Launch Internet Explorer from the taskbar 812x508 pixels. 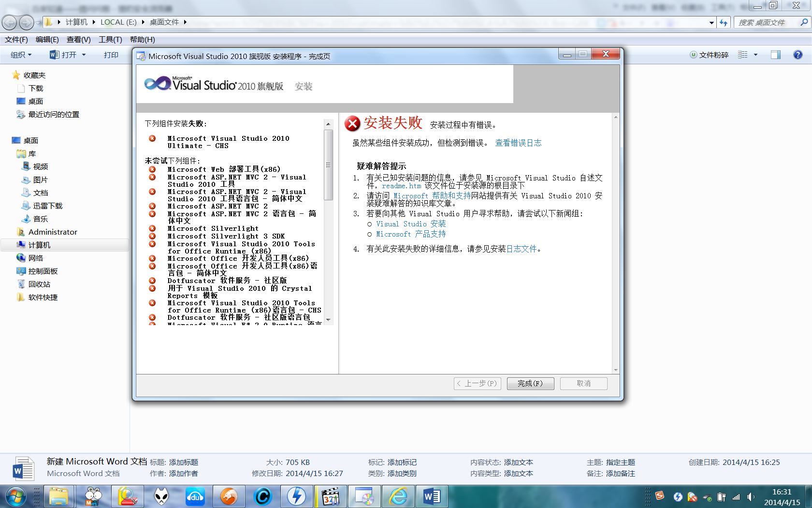coord(398,496)
